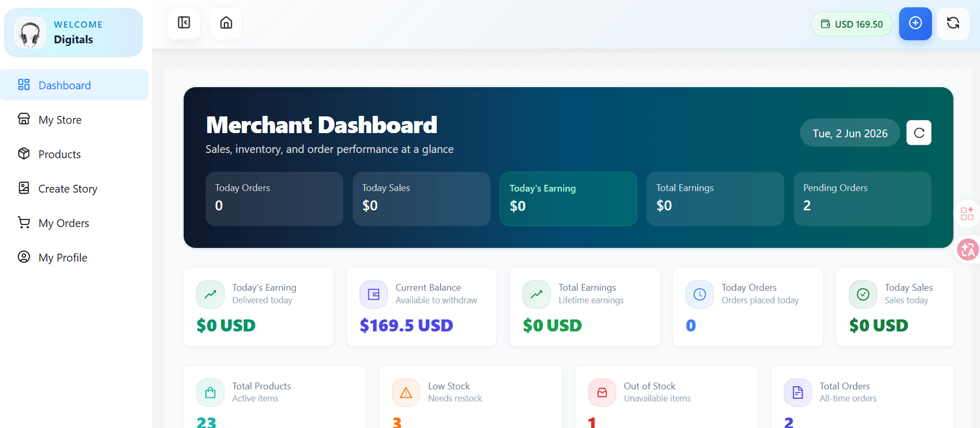This screenshot has height=428, width=980.
Task: Open the USD 169.50 wallet balance
Action: point(852,24)
